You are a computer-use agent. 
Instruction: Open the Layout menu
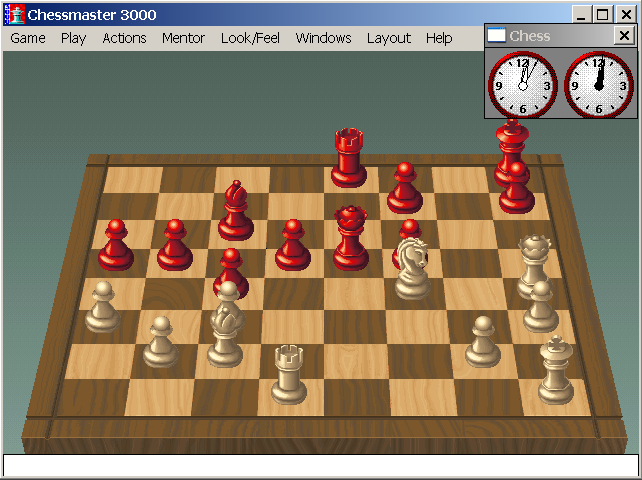tap(389, 38)
